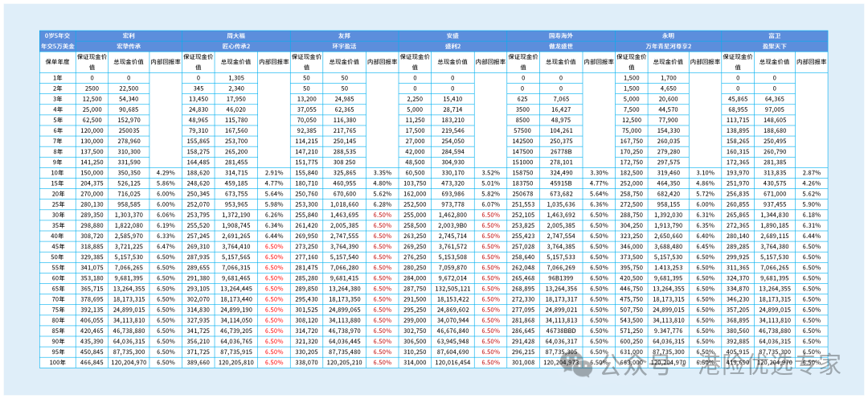
Task: Click the '301,008' guaranteed value at 100年
Action: click(523, 363)
